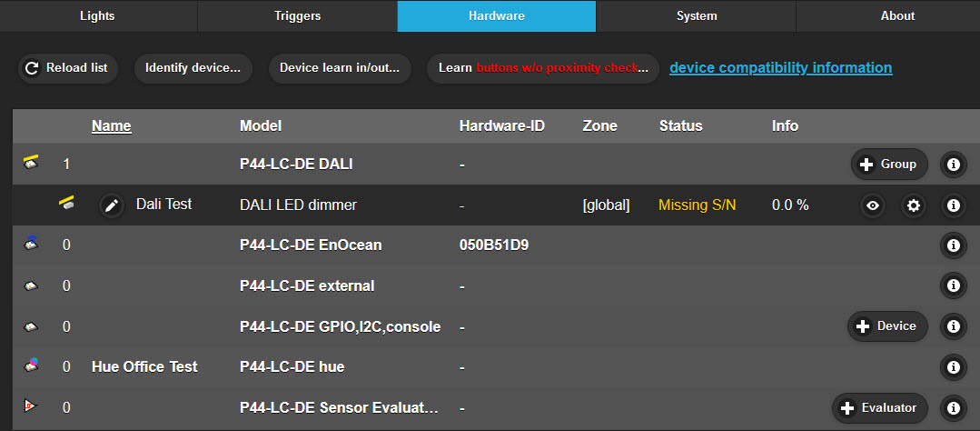This screenshot has width=980, height=431.
Task: Open the System tab
Action: click(x=697, y=16)
